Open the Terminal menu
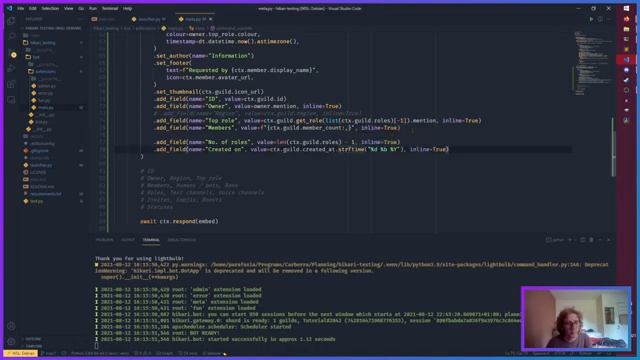Image resolution: width=640 pixels, height=360 pixels. click(110, 8)
